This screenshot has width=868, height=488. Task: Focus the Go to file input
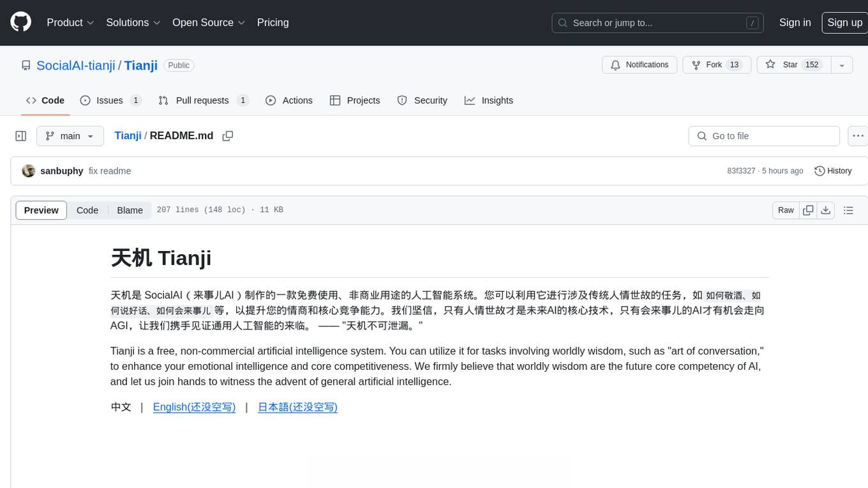764,136
